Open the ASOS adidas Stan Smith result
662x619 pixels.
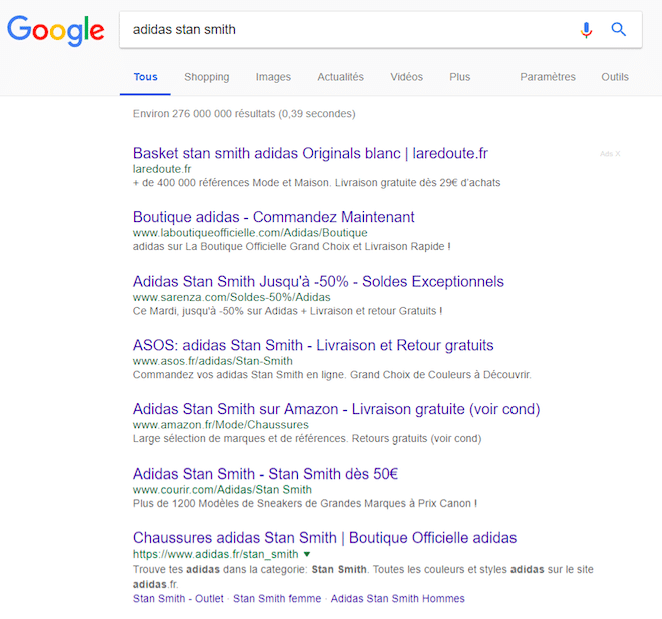pyautogui.click(x=312, y=345)
